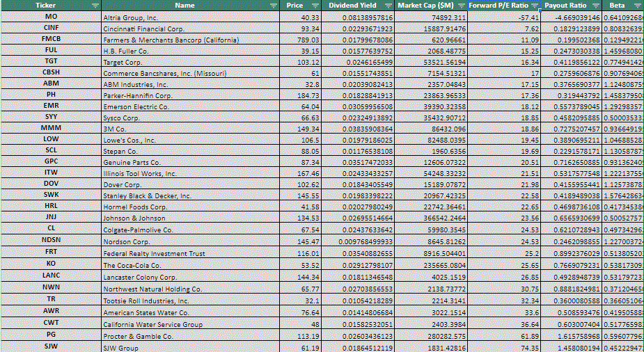
Task: Open the Forward P/E Ratio filter dropdown
Action: click(534, 6)
